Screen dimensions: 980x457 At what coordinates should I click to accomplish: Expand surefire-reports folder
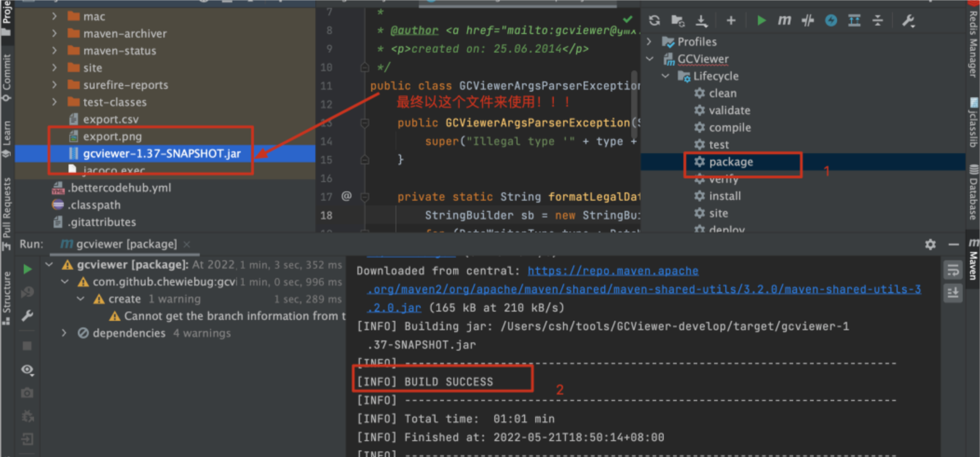click(54, 85)
